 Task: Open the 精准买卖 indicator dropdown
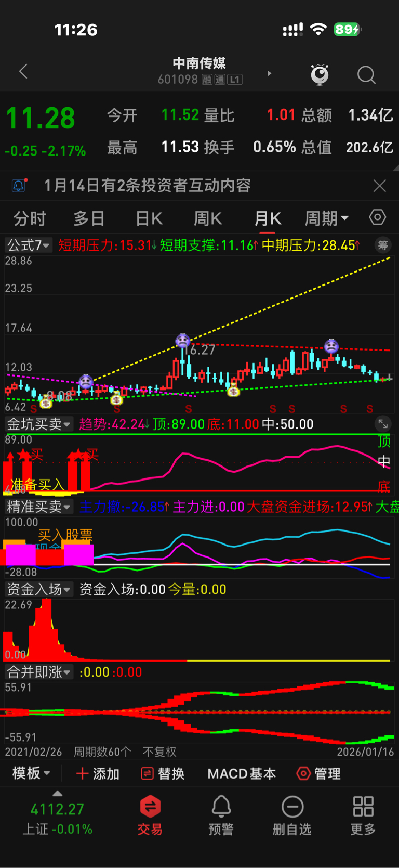pos(38,507)
